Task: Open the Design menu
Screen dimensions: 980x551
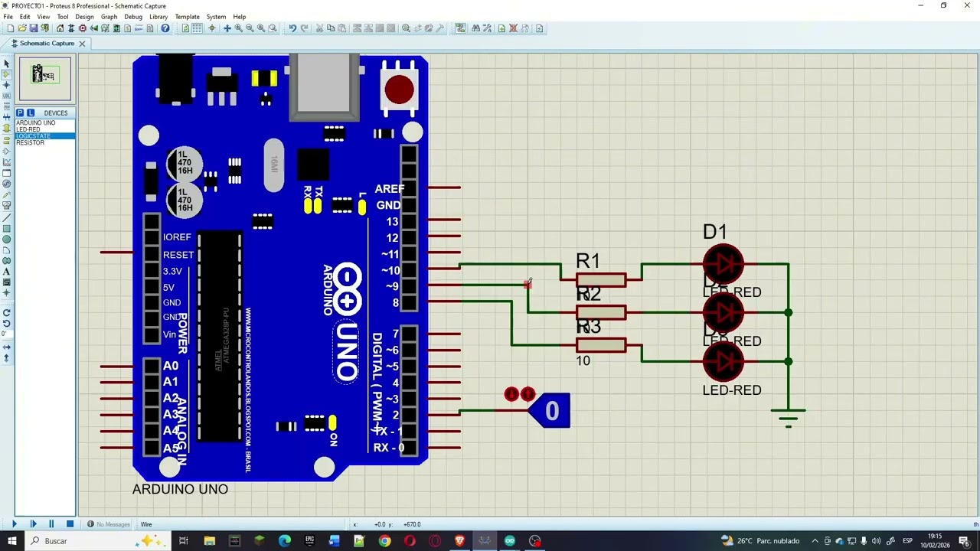Action: tap(84, 17)
